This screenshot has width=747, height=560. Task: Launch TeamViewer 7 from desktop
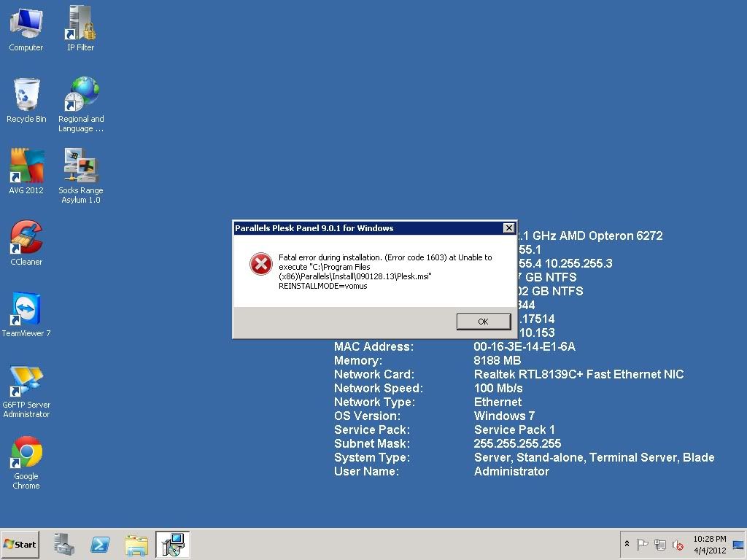[26, 314]
